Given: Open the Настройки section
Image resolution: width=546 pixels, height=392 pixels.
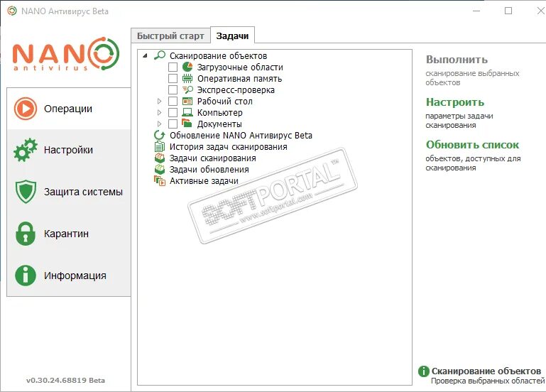Looking at the screenshot, I should coord(69,150).
